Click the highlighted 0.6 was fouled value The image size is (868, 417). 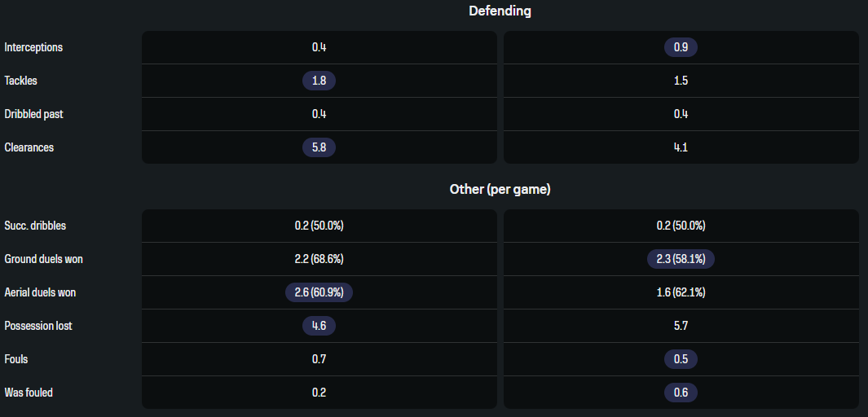tap(681, 393)
